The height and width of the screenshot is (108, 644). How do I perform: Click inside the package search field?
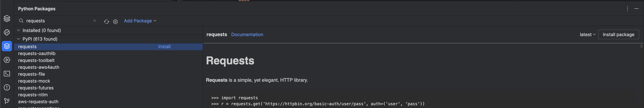point(58,21)
